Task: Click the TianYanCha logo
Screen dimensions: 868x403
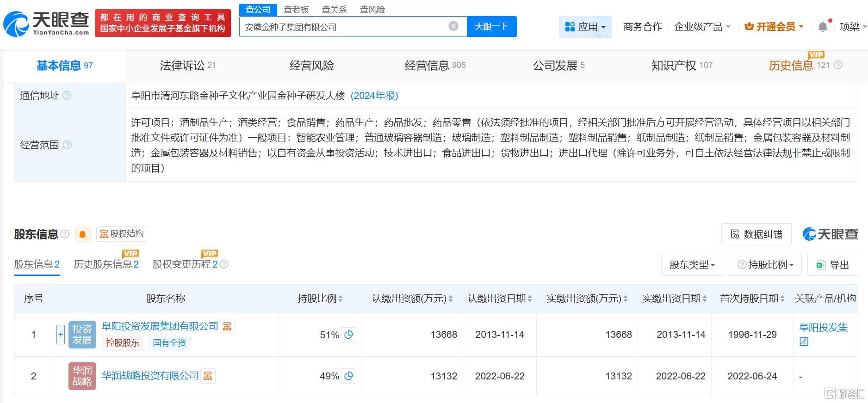Action: click(46, 24)
